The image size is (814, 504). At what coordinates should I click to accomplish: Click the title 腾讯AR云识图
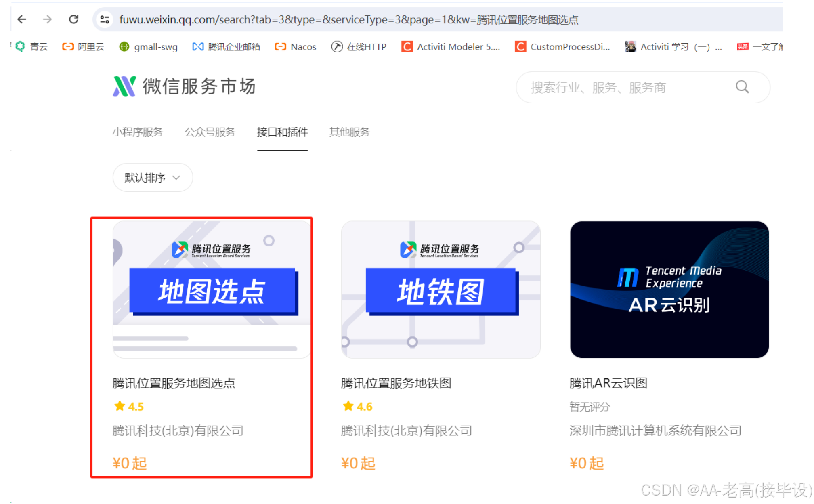point(608,383)
